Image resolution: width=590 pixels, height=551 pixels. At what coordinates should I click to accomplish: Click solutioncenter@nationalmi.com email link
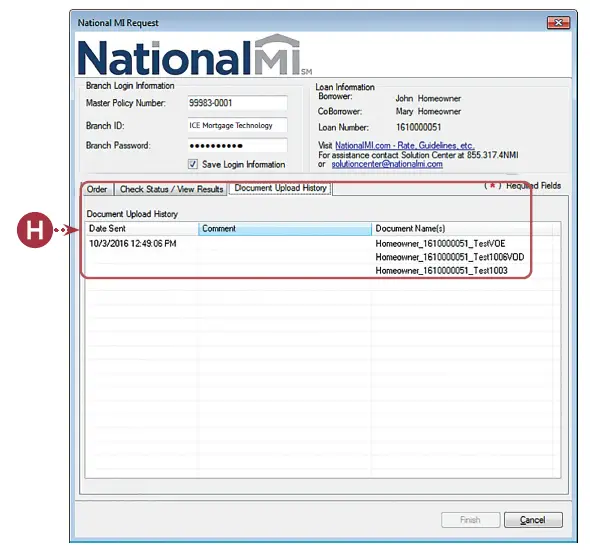(x=387, y=164)
